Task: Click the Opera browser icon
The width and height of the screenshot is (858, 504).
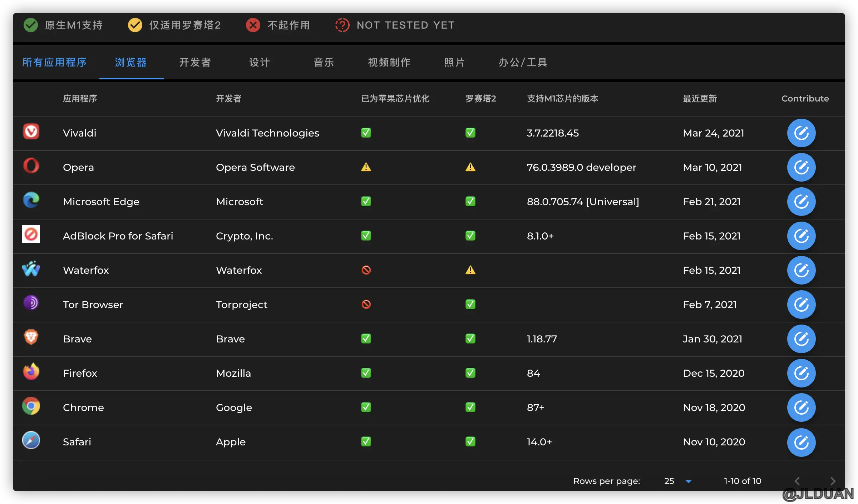Action: point(31,166)
